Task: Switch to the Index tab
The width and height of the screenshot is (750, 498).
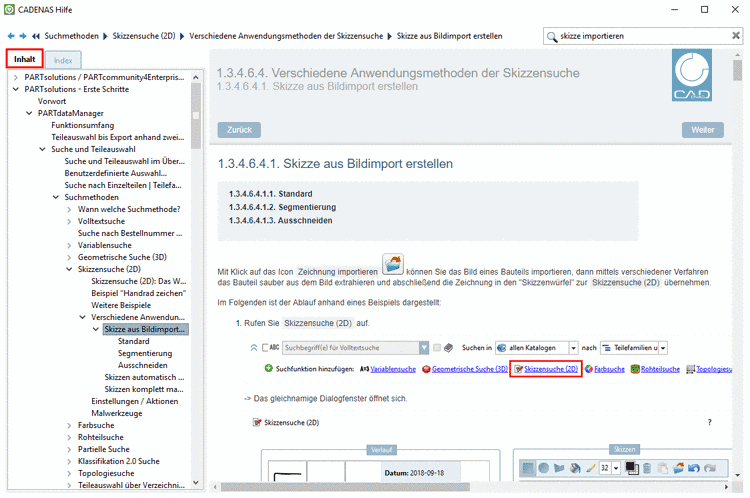Action: click(x=63, y=60)
